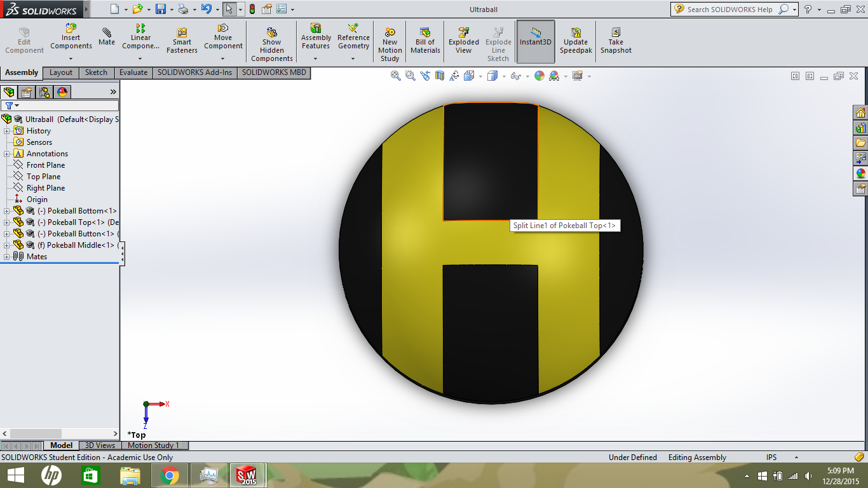868x488 pixels.
Task: Open the Linear Component Pattern dropdown arrow
Action: pyautogui.click(x=140, y=59)
